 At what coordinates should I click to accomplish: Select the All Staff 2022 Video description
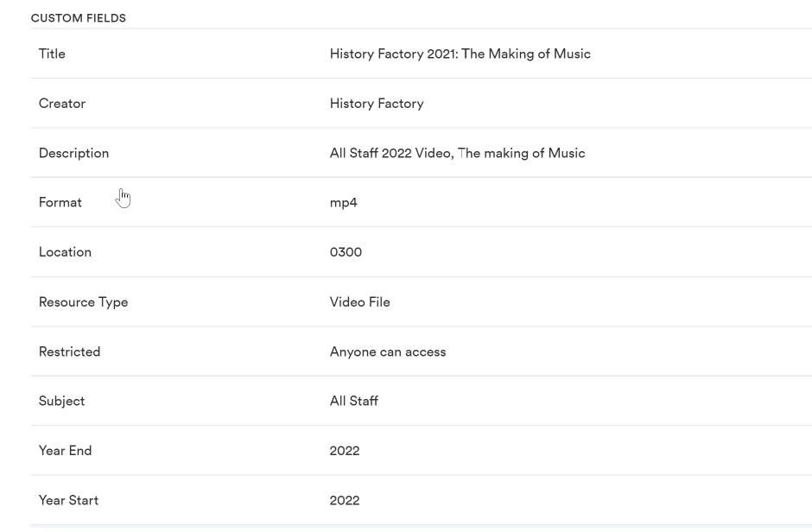457,153
